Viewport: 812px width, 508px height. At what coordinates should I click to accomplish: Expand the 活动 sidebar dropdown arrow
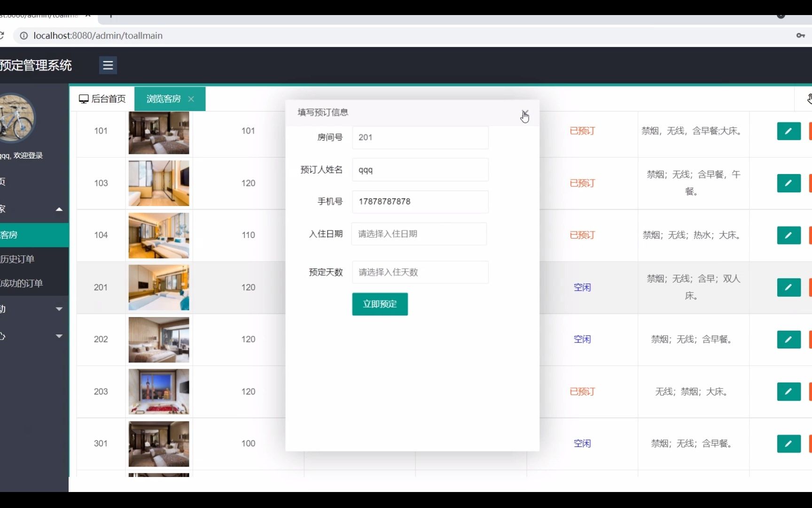[59, 309]
